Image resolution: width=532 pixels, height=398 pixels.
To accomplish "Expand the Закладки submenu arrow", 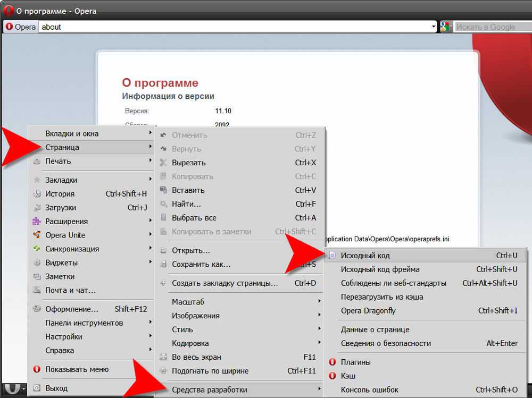I will click(x=150, y=179).
